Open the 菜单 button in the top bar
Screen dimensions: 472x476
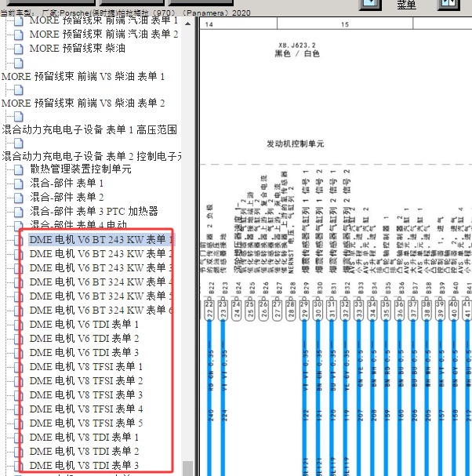click(406, 5)
